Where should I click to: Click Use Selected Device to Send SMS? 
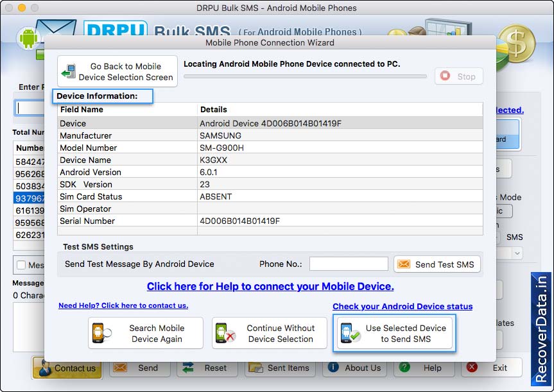tap(395, 333)
